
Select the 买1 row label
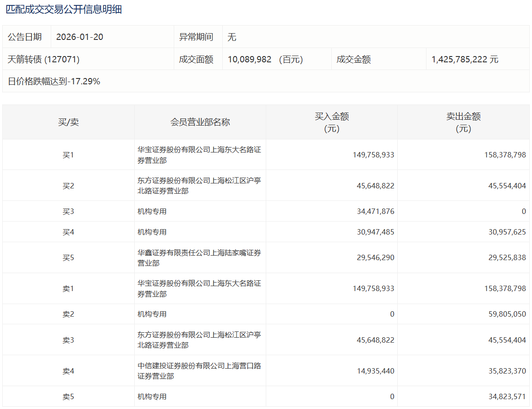click(68, 155)
